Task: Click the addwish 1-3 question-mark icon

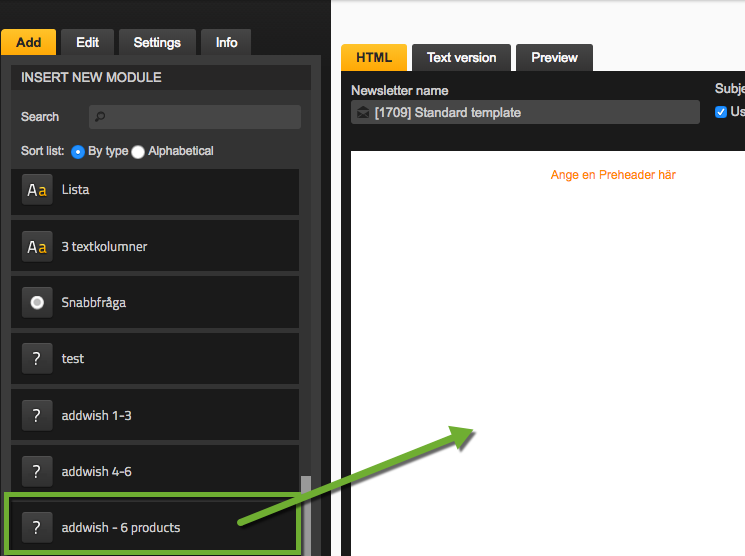Action: pyautogui.click(x=37, y=415)
